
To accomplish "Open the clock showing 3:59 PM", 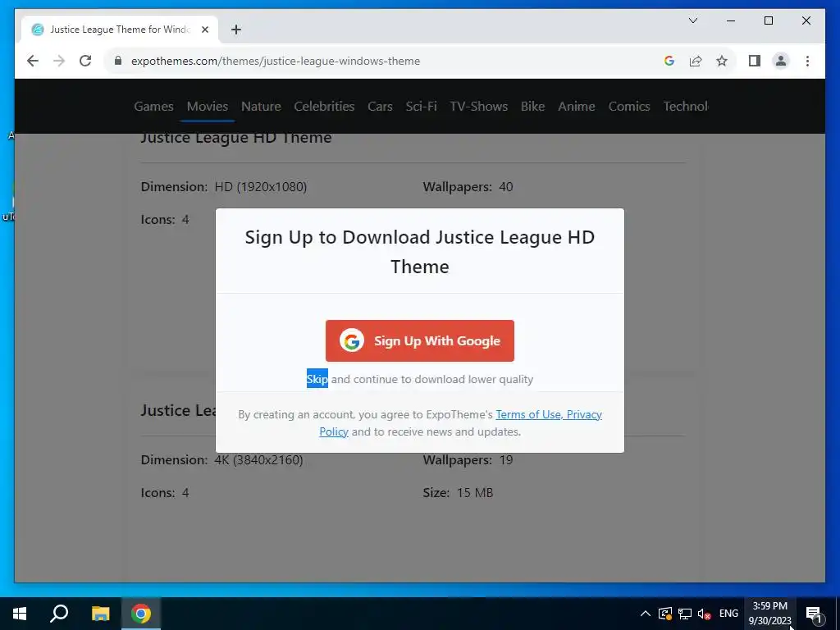I will tap(769, 614).
